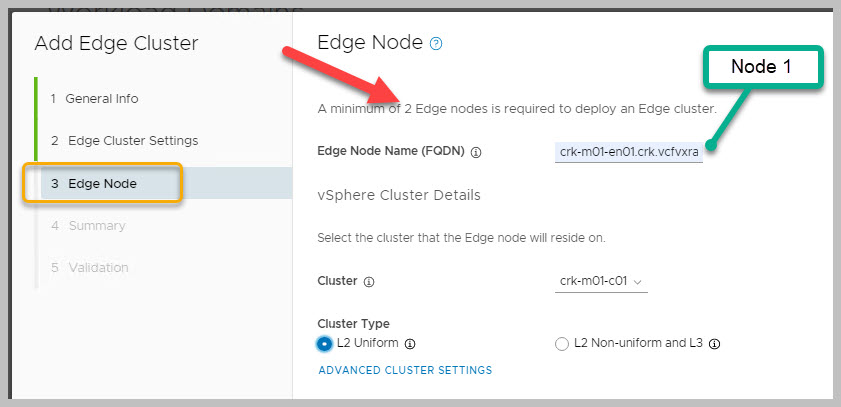841x407 pixels.
Task: Click the dropdown chevron on Cluster selector
Action: point(638,282)
